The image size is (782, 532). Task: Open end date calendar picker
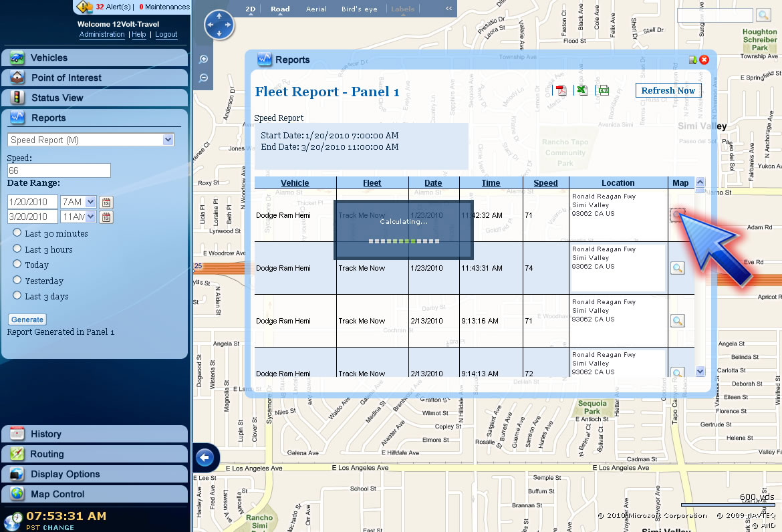click(106, 217)
